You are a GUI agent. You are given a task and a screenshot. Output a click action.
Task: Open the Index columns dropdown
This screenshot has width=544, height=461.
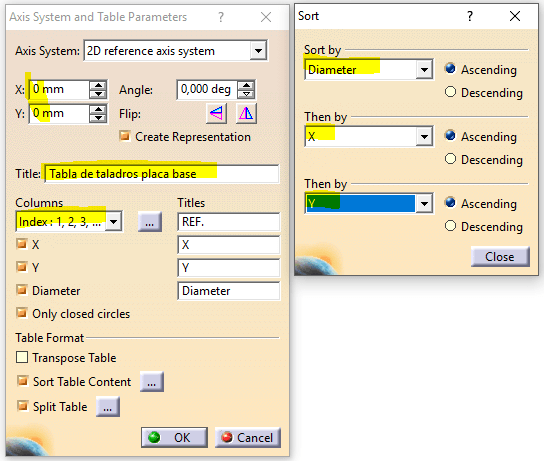114,221
